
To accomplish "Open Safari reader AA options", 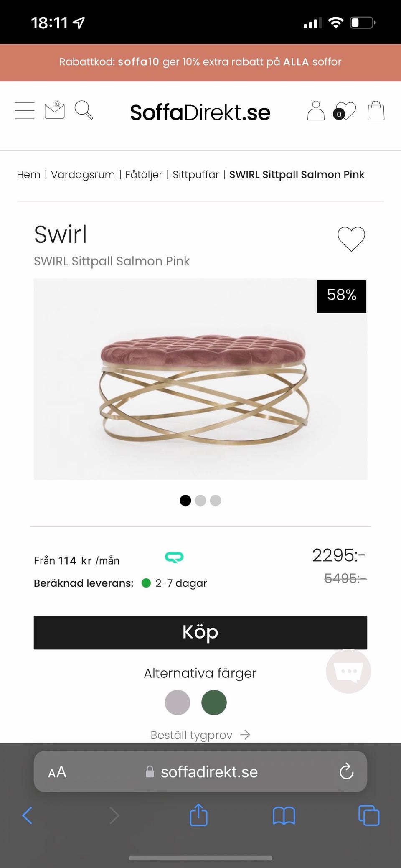I will pyautogui.click(x=57, y=772).
